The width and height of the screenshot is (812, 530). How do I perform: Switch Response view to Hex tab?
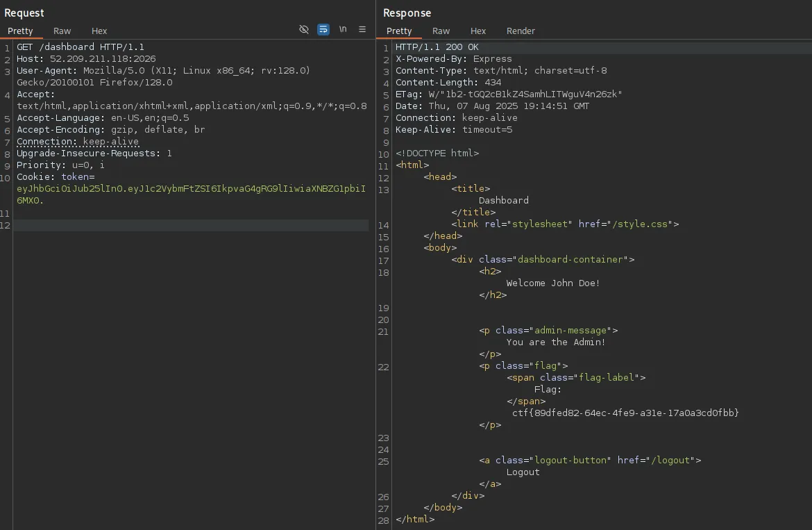coord(478,31)
